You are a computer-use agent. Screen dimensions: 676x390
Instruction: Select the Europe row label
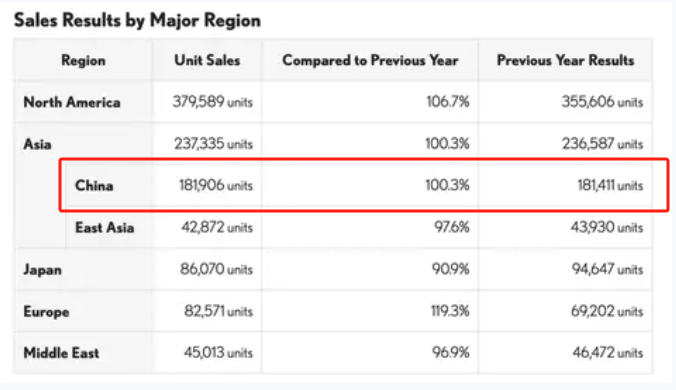click(46, 312)
